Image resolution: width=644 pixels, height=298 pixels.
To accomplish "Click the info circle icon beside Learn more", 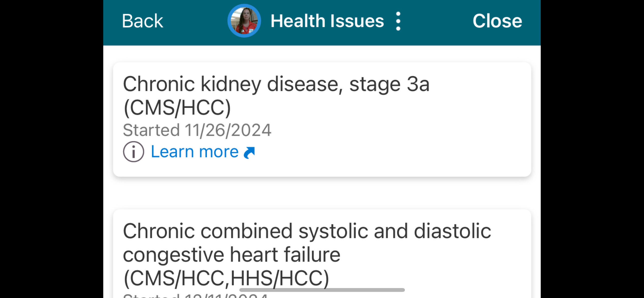I will [x=134, y=152].
